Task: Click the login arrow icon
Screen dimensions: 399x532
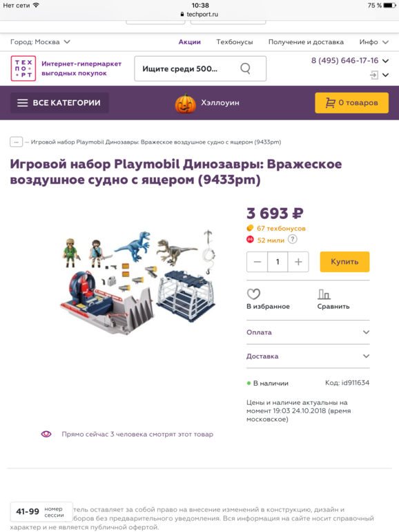Action: click(x=374, y=75)
